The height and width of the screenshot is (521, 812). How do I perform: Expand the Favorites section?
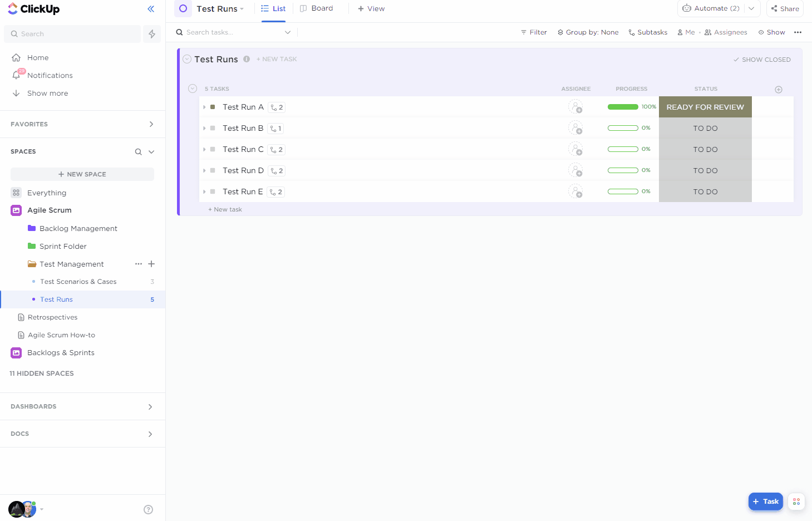[151, 124]
